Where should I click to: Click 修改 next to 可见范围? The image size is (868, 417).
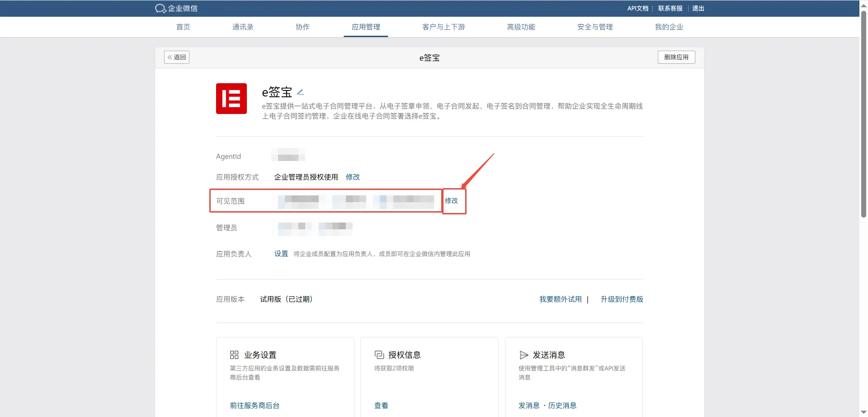451,200
